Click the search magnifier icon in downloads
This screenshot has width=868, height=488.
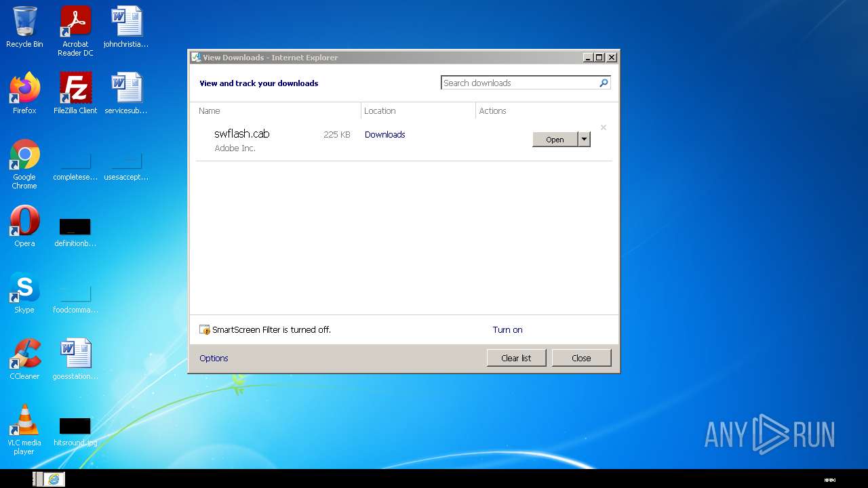click(x=604, y=83)
